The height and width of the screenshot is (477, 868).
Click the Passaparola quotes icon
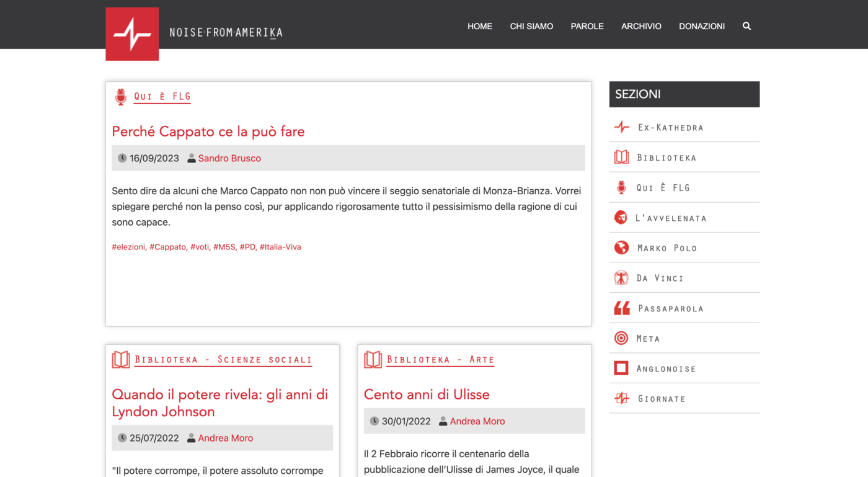[622, 308]
